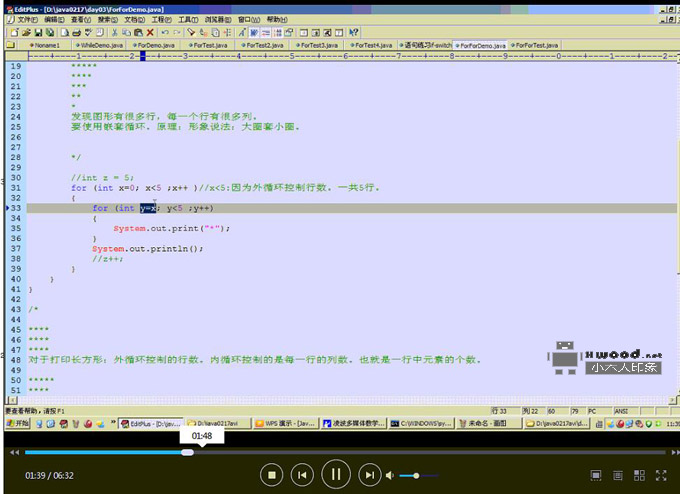This screenshot has width=680, height=494.
Task: Click the ANSI status bar field
Action: coord(626,411)
